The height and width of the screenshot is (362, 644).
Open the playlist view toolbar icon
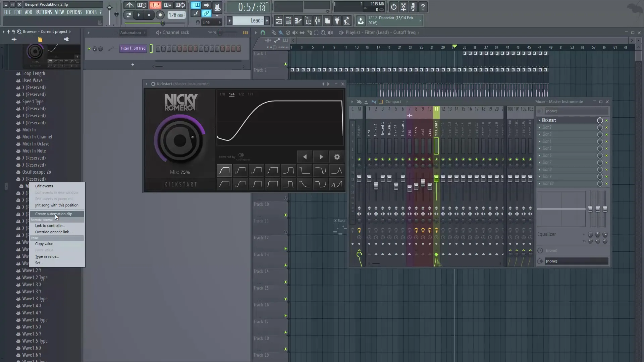point(278,21)
